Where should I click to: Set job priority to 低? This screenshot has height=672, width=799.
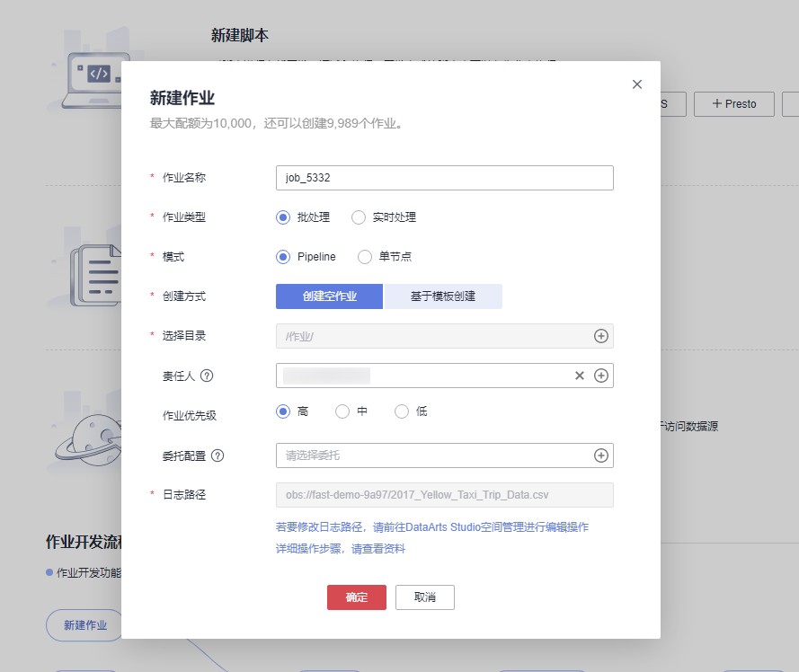[x=403, y=411]
